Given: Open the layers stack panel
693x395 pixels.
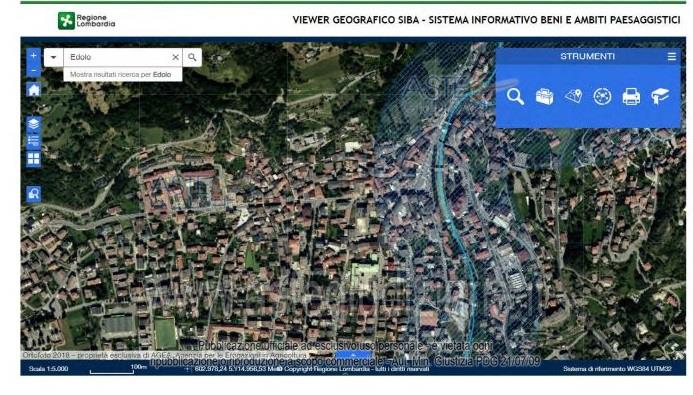Looking at the screenshot, I should (x=34, y=124).
